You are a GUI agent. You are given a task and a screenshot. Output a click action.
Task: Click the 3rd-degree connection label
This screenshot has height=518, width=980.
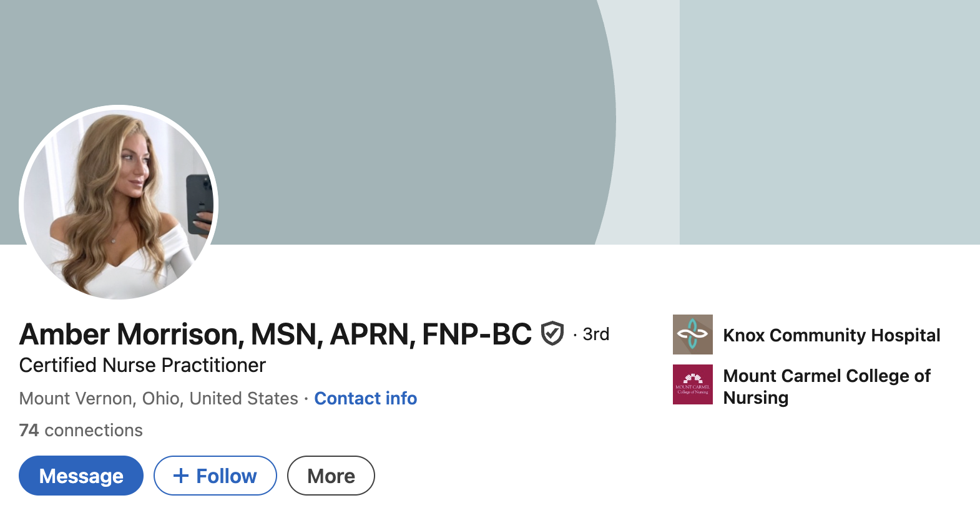pos(595,335)
